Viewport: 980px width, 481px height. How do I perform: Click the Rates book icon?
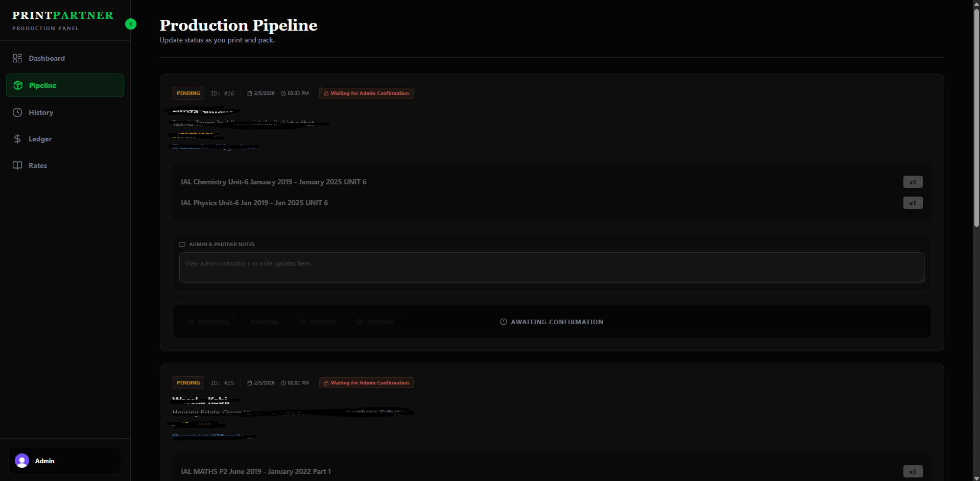click(17, 165)
